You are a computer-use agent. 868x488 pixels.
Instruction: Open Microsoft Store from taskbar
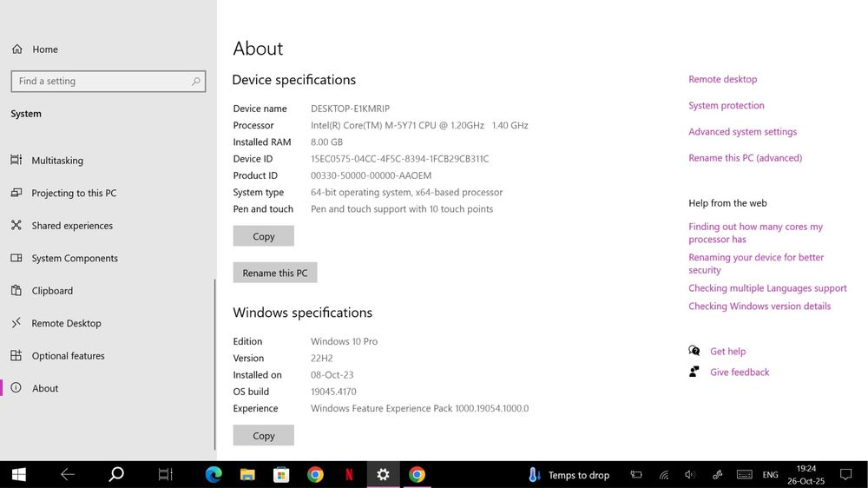(x=281, y=475)
